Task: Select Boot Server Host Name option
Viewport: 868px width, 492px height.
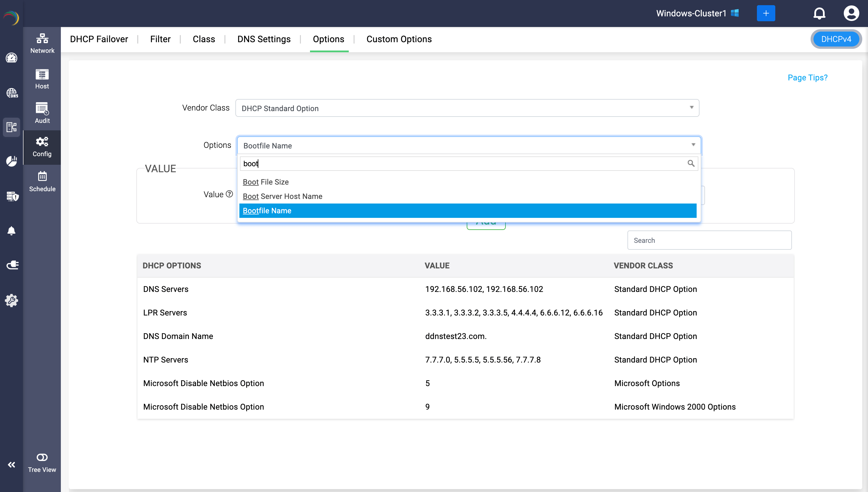Action: tap(282, 196)
